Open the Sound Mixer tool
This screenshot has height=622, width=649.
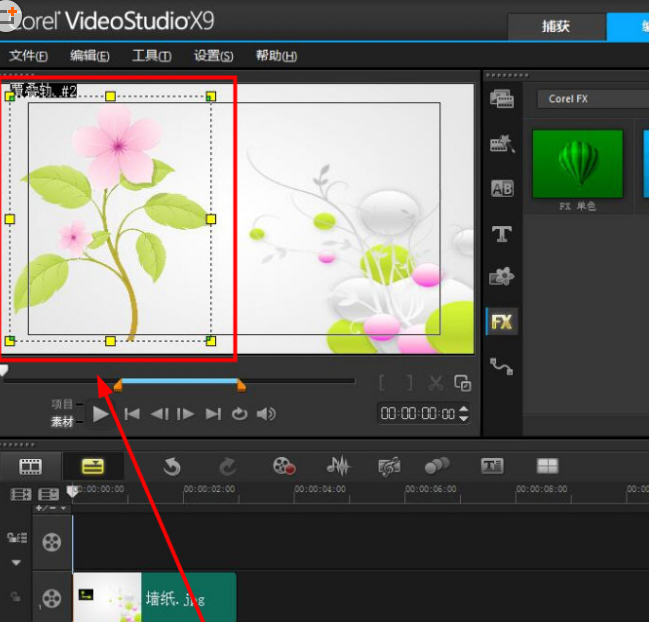tap(339, 466)
